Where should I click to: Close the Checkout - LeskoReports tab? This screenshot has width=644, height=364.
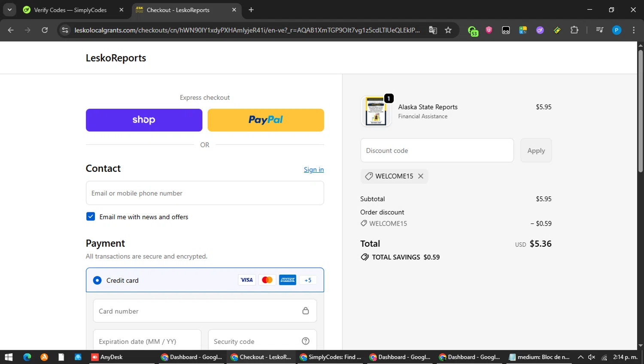[x=234, y=10]
